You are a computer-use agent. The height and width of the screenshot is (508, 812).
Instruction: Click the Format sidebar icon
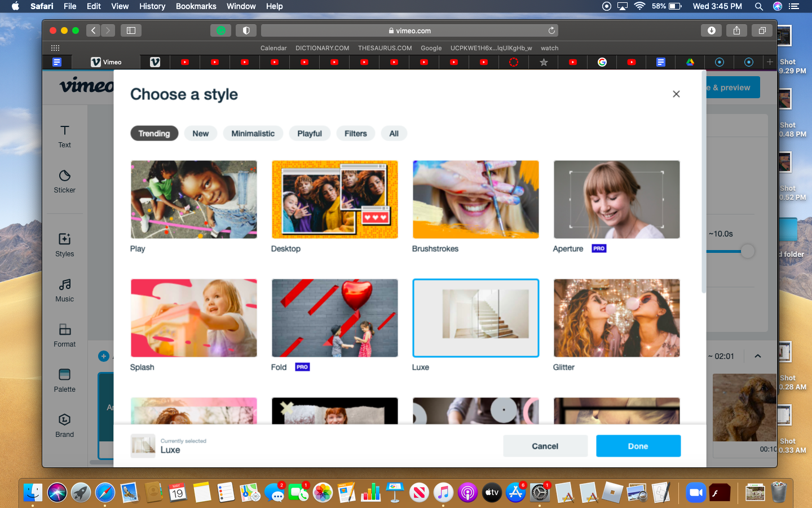(64, 335)
